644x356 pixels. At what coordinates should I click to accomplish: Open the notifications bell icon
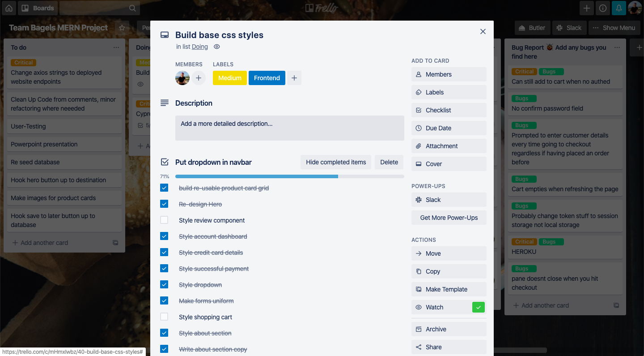point(619,8)
